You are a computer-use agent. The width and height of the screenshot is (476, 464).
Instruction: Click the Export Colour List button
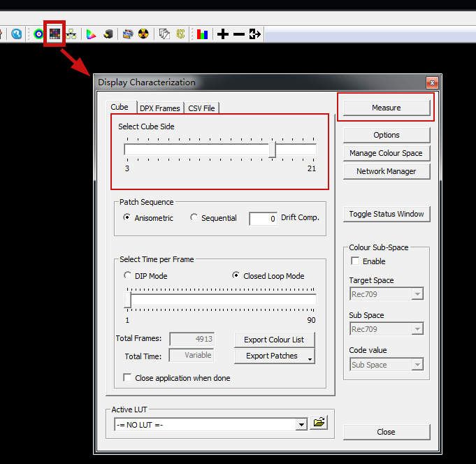(x=274, y=340)
